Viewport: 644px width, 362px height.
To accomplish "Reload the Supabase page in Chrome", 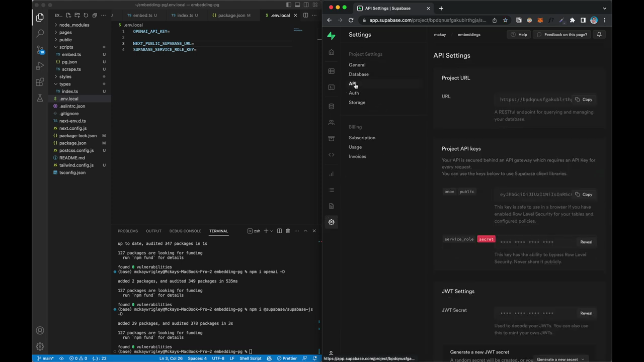I will (x=351, y=20).
